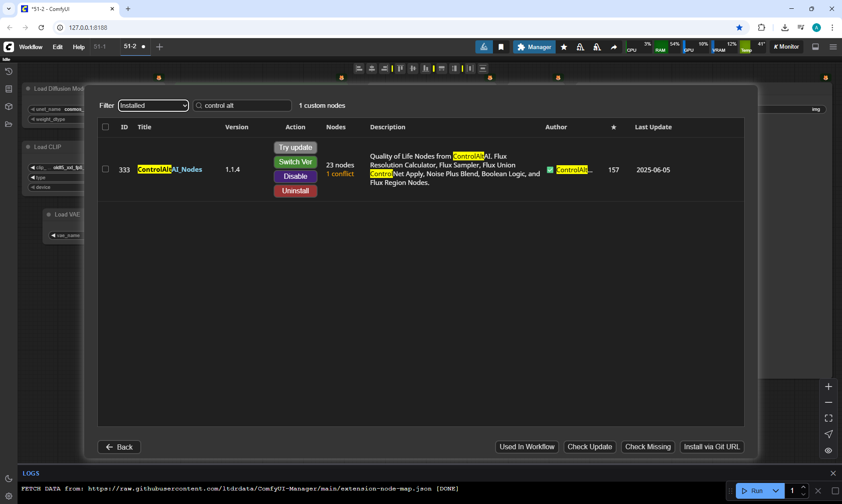Click the star favorites icon beside Manager
Screen dimensions: 842x504
pyautogui.click(x=564, y=47)
